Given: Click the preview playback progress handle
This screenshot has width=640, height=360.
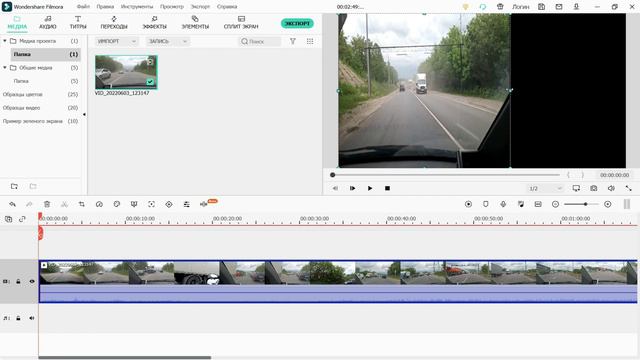Looking at the screenshot, I should pyautogui.click(x=333, y=175).
